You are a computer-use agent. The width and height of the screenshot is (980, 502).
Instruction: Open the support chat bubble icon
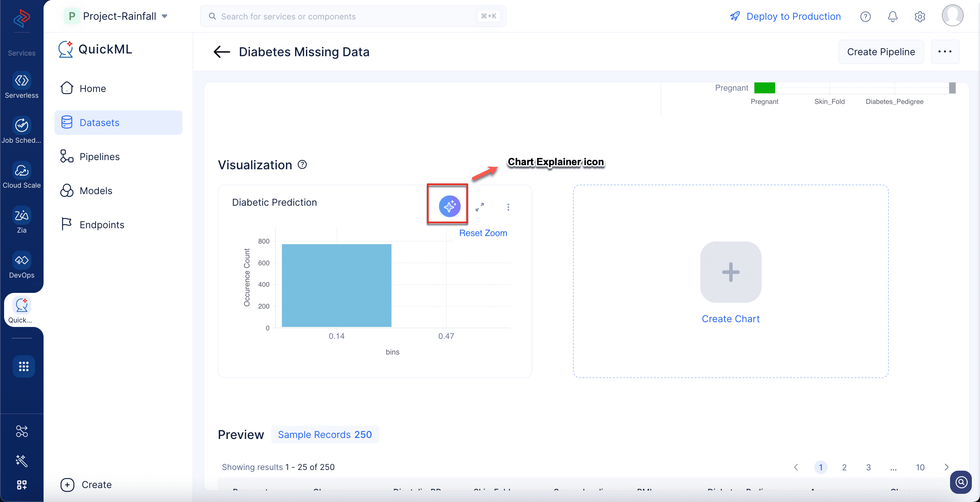pyautogui.click(x=961, y=482)
